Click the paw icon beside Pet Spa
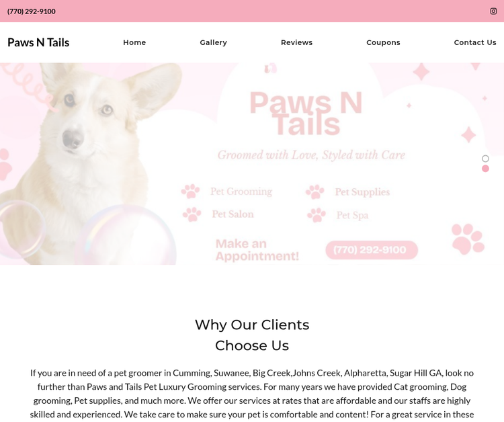The image size is (504, 422). point(317,215)
